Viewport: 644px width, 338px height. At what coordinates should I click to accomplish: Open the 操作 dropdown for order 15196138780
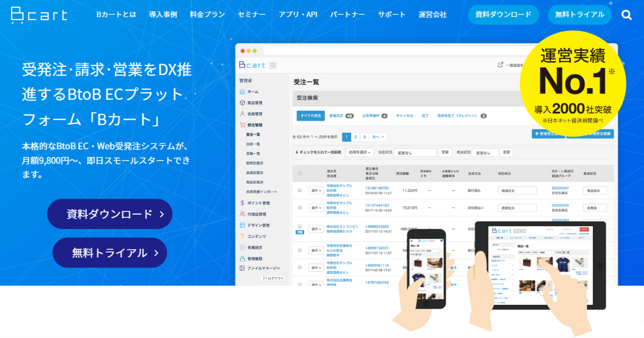click(x=316, y=190)
